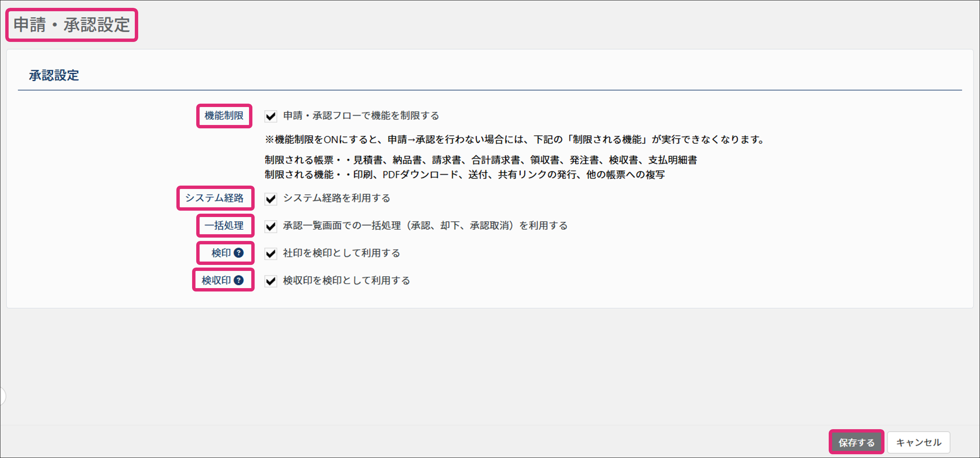Click the ※機能制限をONにすると note text
The image size is (980, 458).
coord(515,140)
